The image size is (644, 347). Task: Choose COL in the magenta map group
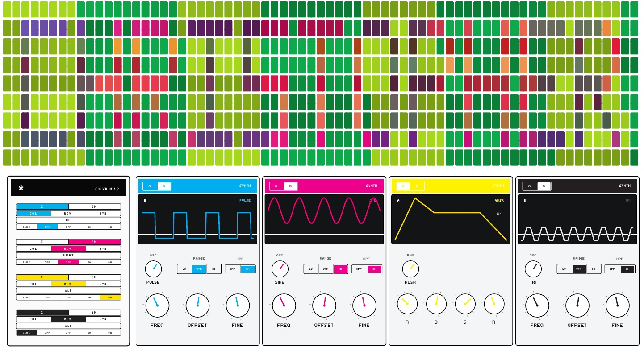pos(33,248)
